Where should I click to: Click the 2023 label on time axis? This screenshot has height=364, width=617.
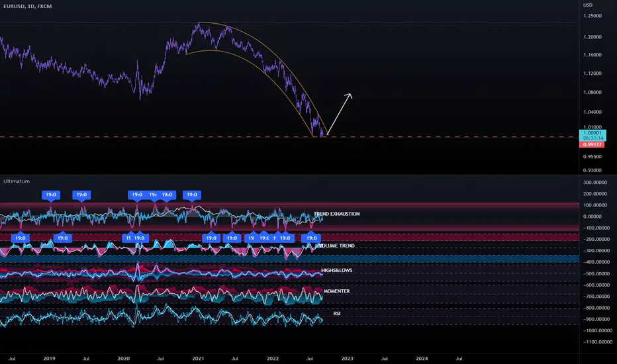coord(347,359)
